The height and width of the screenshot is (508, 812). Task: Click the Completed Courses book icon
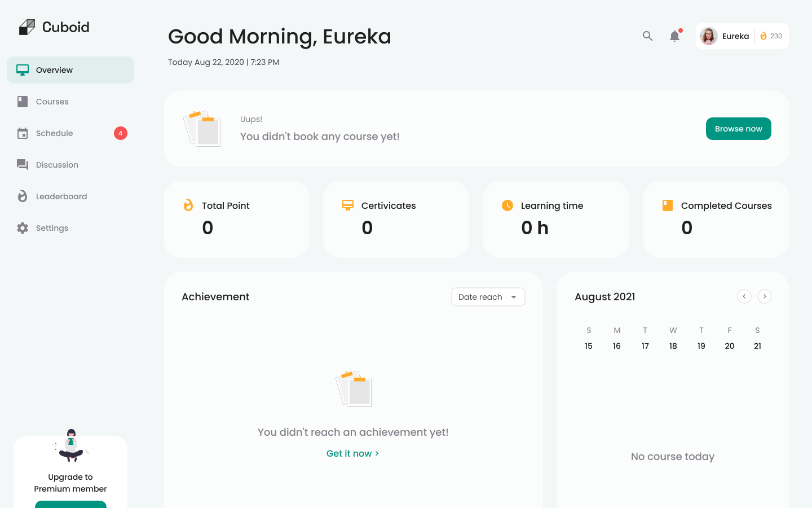668,205
